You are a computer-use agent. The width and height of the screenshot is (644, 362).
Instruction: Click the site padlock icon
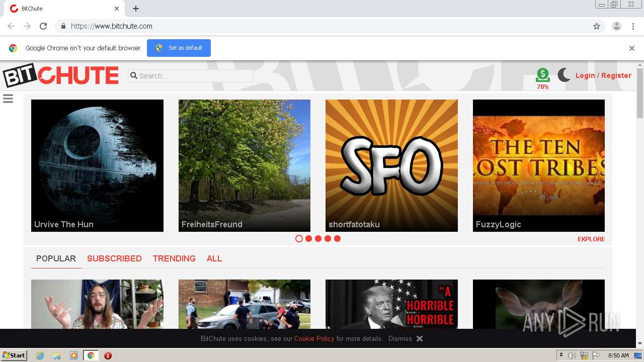point(63,26)
